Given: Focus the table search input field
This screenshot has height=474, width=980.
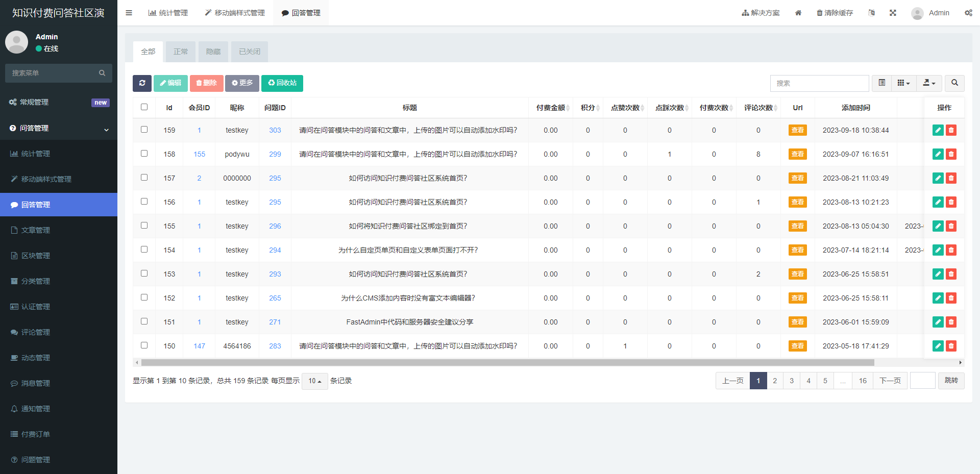Looking at the screenshot, I should click(819, 83).
